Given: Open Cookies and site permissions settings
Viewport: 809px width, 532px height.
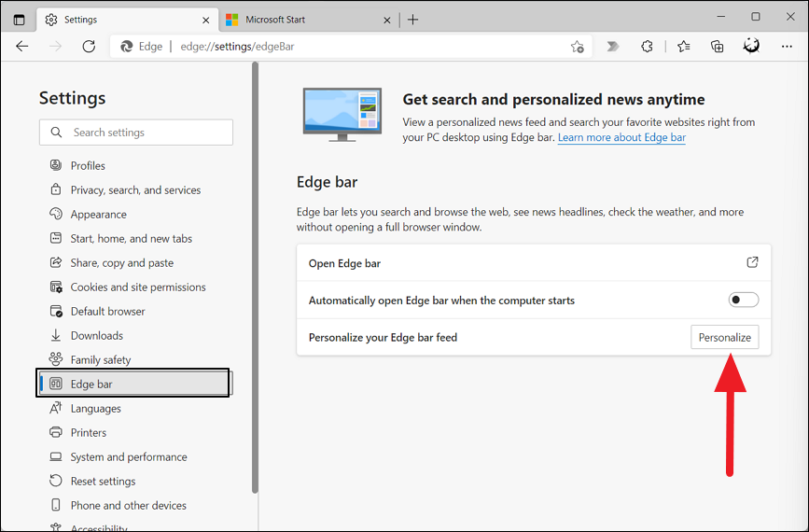Looking at the screenshot, I should point(137,287).
